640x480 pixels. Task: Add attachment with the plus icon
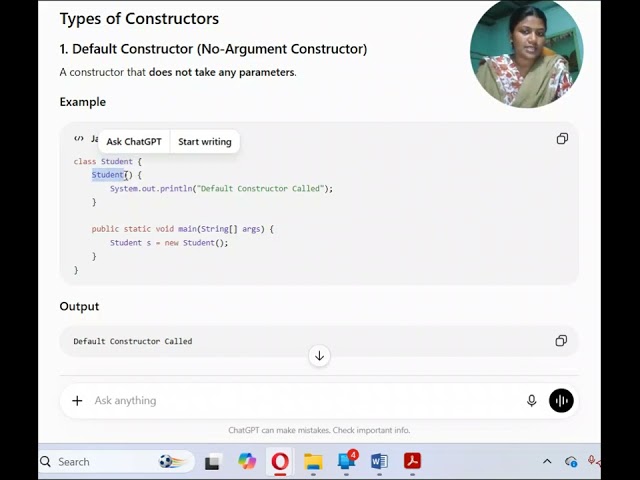coord(77,401)
